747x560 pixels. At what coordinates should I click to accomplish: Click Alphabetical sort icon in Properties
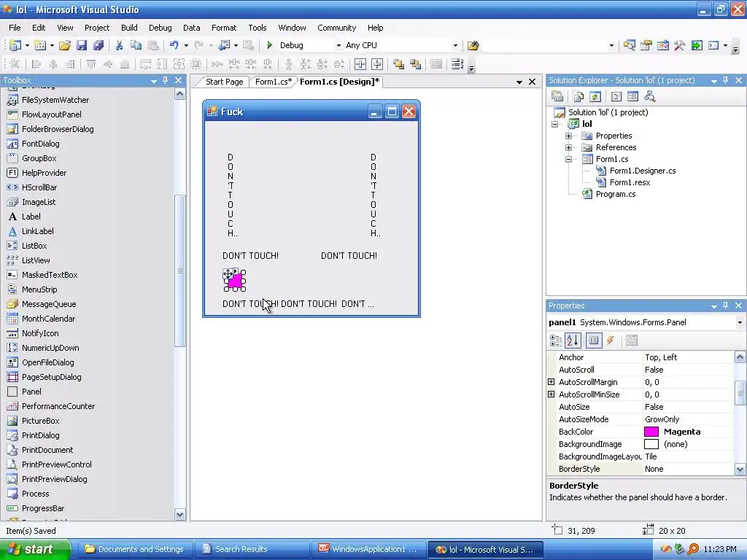point(573,340)
